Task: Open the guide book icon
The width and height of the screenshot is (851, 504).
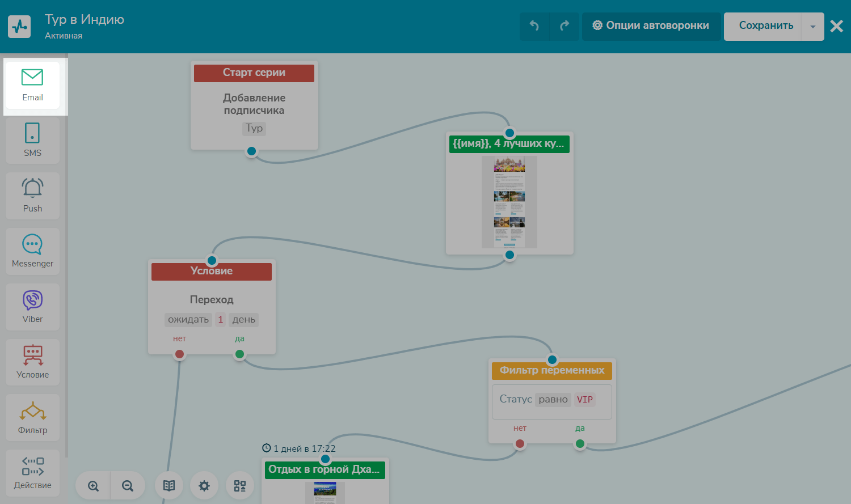Action: pyautogui.click(x=169, y=486)
